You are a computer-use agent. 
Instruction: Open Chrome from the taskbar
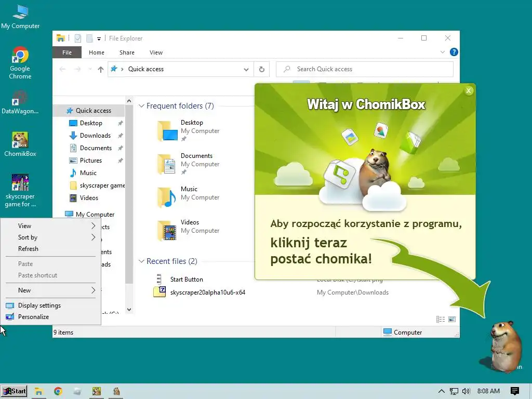[x=58, y=392]
